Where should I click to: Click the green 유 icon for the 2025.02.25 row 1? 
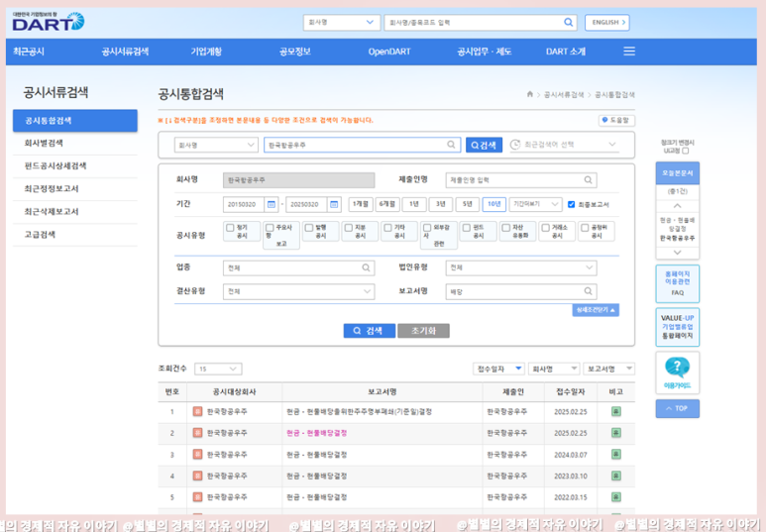(x=616, y=411)
